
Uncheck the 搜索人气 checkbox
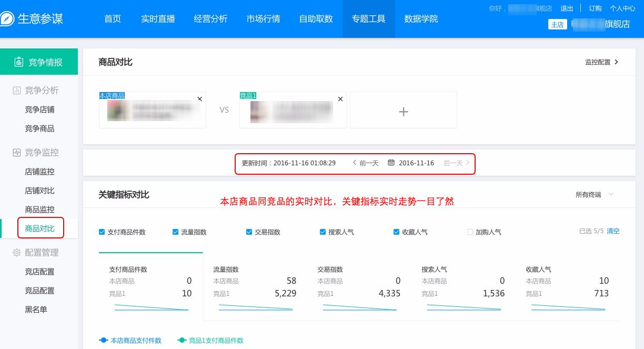tap(322, 231)
